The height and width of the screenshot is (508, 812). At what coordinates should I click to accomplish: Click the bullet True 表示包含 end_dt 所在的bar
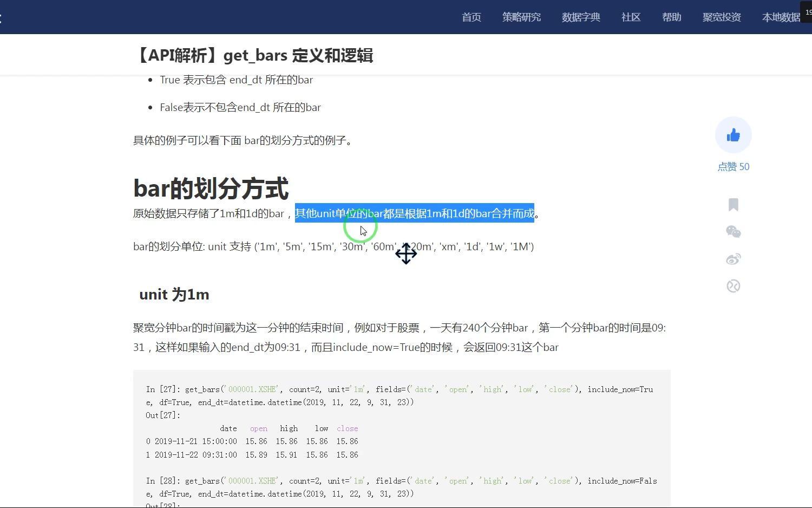[237, 80]
